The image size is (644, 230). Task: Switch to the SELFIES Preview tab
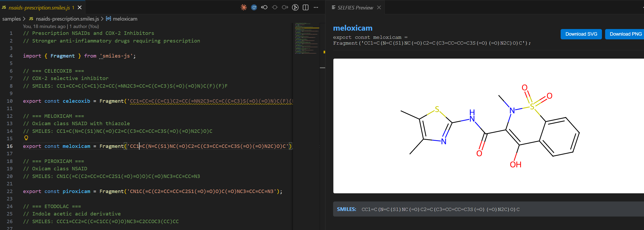click(355, 7)
